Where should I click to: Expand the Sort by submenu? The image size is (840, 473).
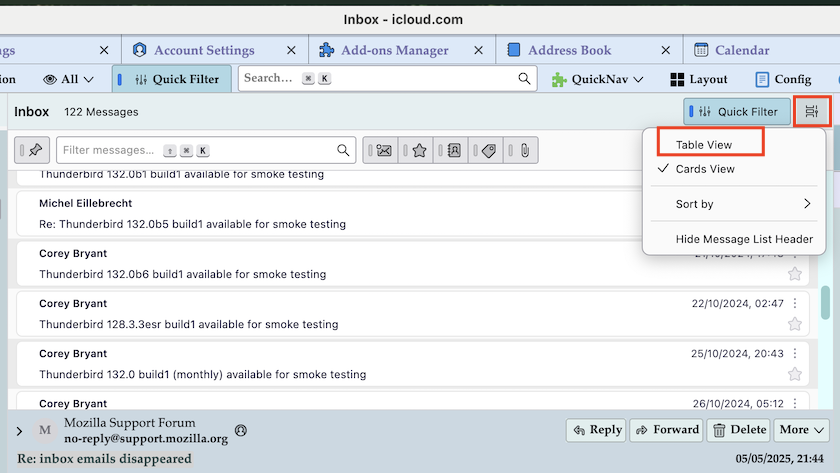pyautogui.click(x=734, y=204)
